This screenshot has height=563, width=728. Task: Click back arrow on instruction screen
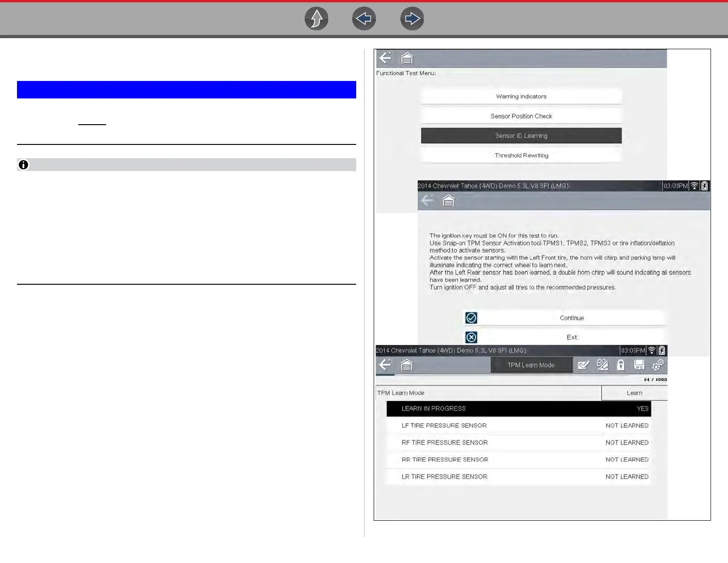click(x=427, y=201)
